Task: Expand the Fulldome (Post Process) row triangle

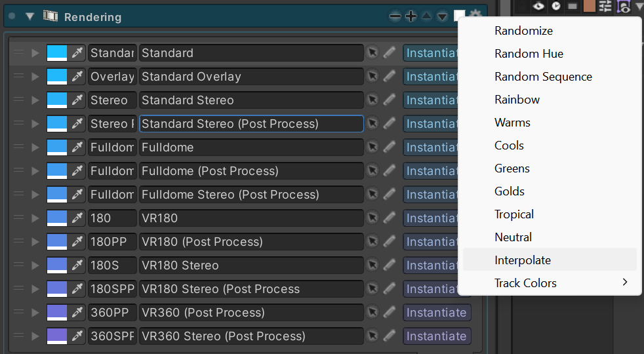Action: 35,171
